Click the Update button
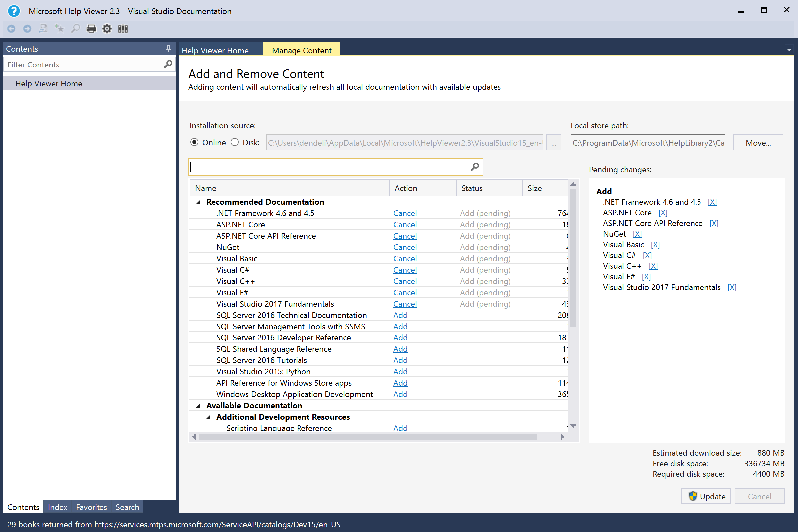This screenshot has height=532, width=798. [705, 496]
